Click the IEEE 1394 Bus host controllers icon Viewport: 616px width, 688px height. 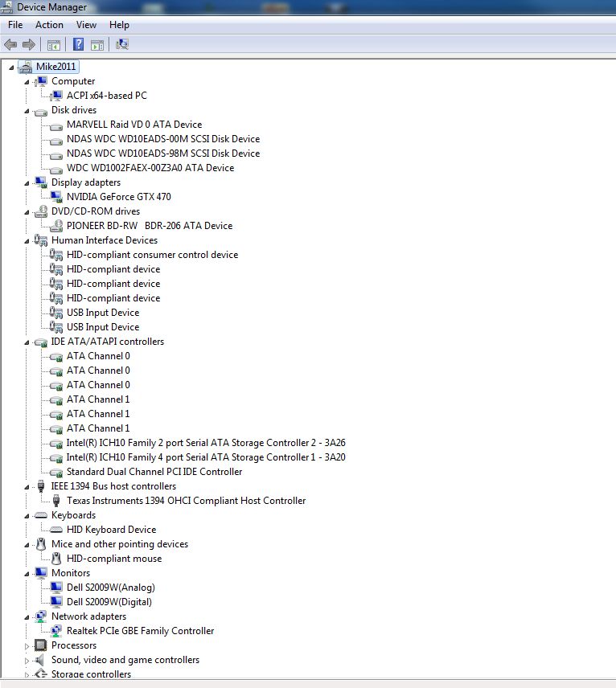click(x=41, y=485)
